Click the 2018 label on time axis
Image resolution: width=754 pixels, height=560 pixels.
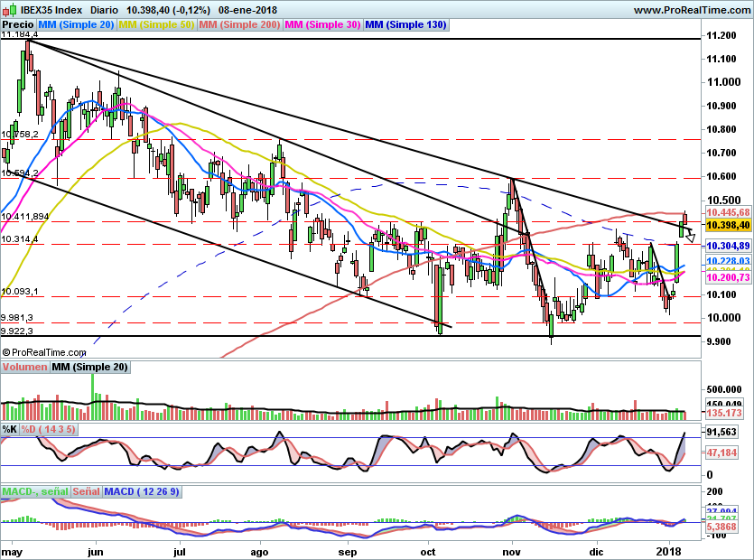point(669,550)
